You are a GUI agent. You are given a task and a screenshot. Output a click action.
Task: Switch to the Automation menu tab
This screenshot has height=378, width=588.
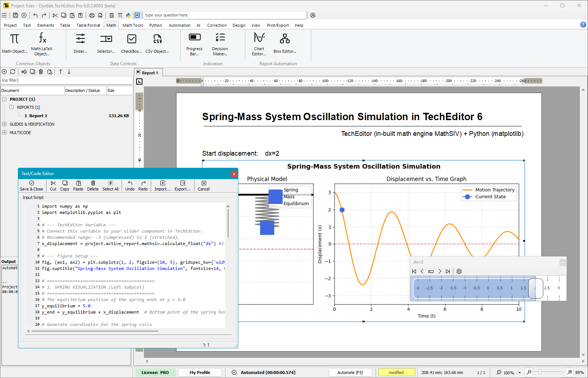coord(179,25)
